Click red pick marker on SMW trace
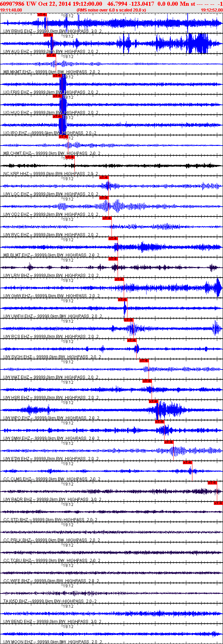 pyautogui.click(x=160, y=422)
